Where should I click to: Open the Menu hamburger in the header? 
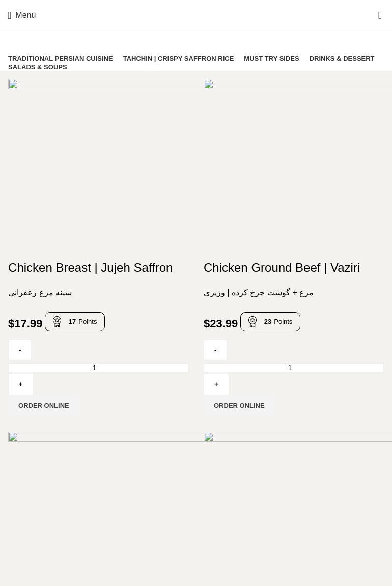(x=22, y=15)
